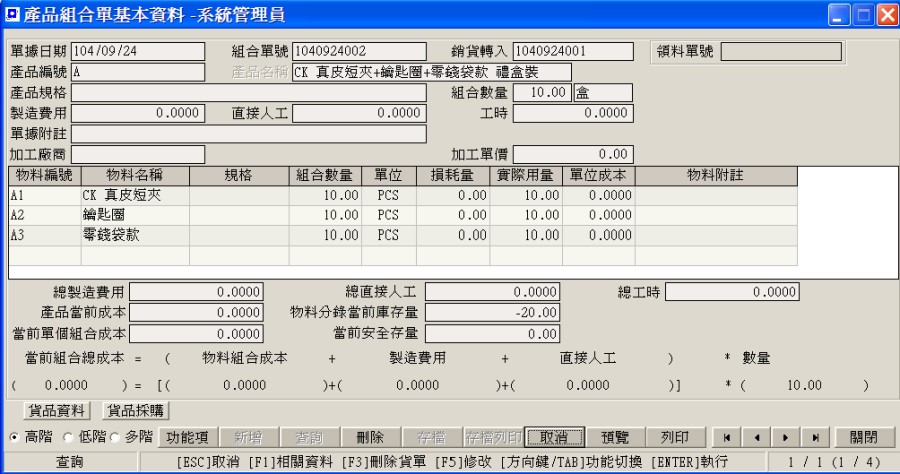This screenshot has height=474, width=900.
Task: Click the 實際用量 column header
Action: 526,176
